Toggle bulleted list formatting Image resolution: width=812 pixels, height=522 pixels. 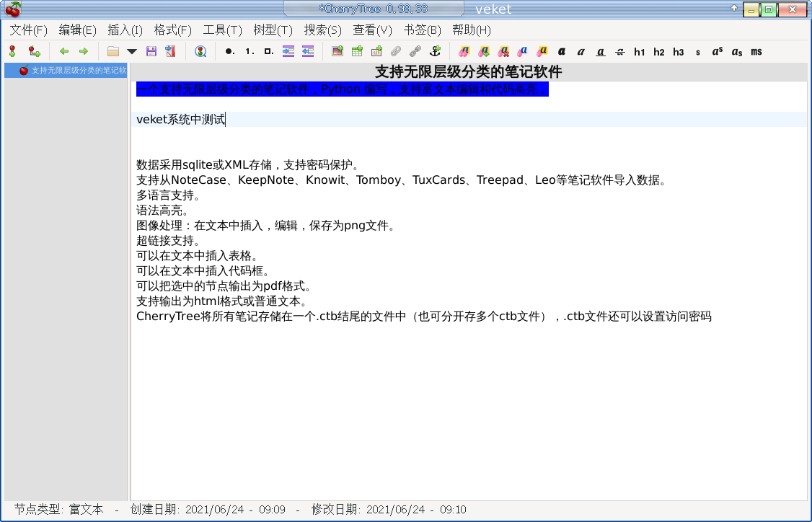pyautogui.click(x=230, y=51)
